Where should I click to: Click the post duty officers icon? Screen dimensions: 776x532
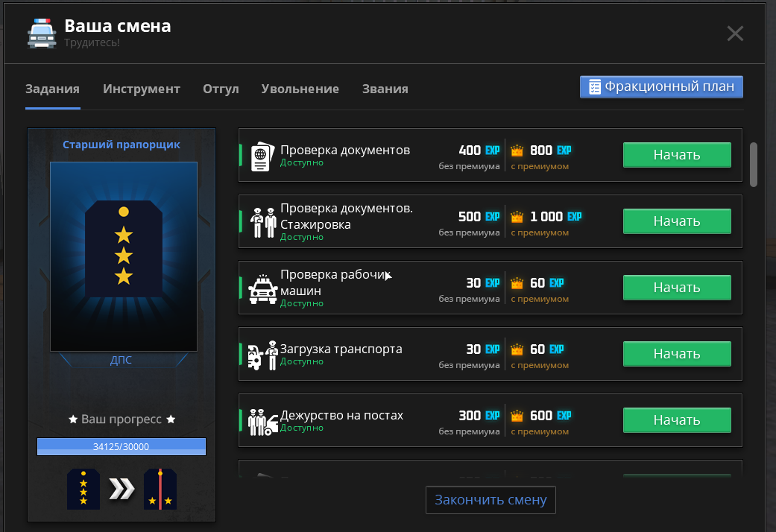coord(262,421)
